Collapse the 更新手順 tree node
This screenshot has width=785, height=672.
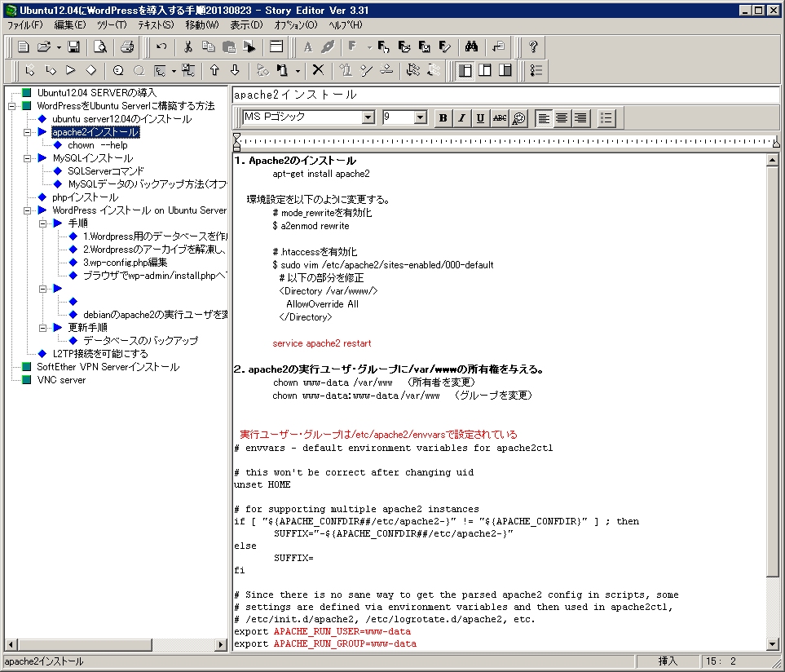pos(43,328)
